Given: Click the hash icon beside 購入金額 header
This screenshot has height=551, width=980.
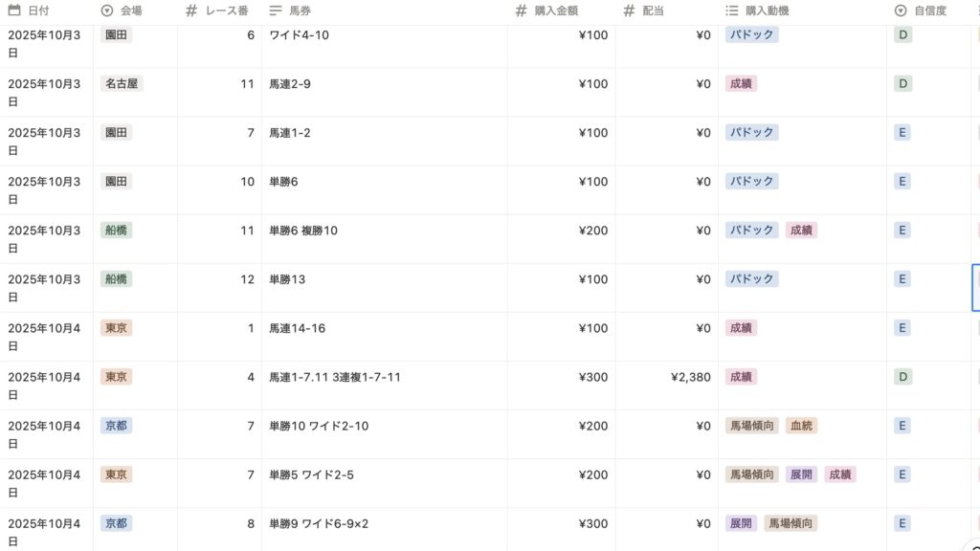Looking at the screenshot, I should point(521,11).
